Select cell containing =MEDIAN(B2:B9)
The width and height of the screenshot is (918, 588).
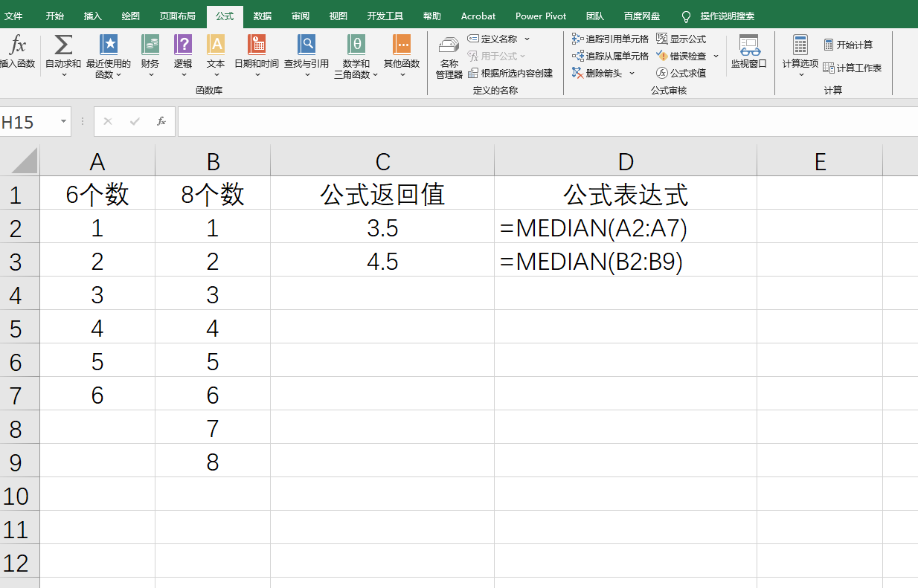point(626,260)
